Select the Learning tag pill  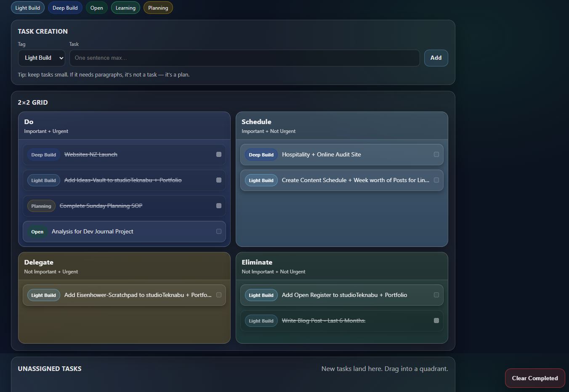pyautogui.click(x=125, y=8)
